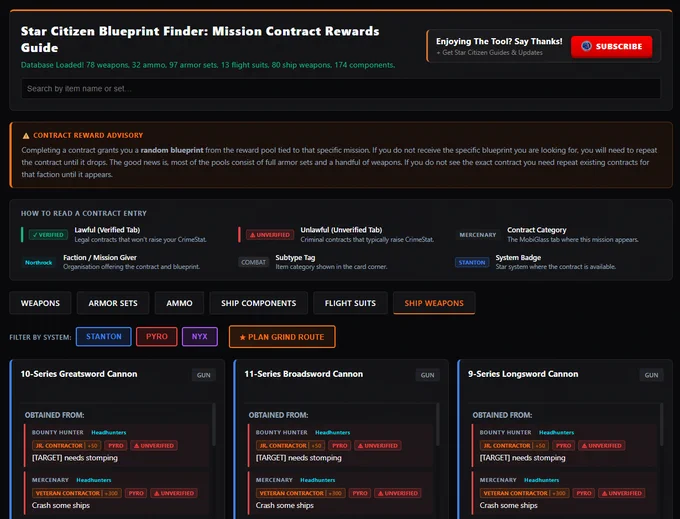This screenshot has width=680, height=519.
Task: Click the Subscribe button's globe icon
Action: (x=586, y=46)
